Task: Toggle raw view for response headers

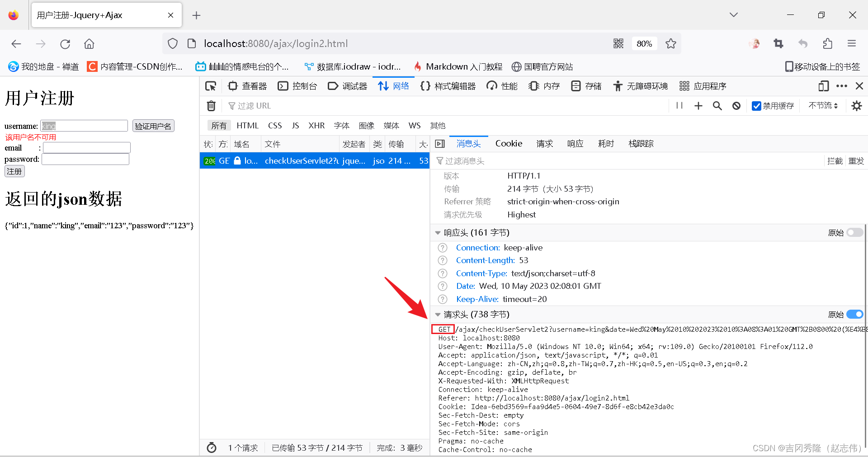Action: (855, 232)
